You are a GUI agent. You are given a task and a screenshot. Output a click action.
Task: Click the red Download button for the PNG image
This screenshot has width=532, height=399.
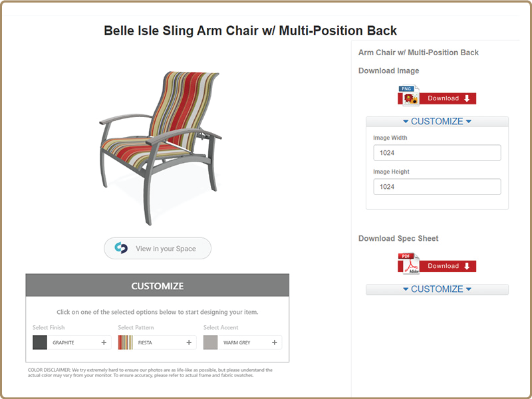tap(447, 98)
